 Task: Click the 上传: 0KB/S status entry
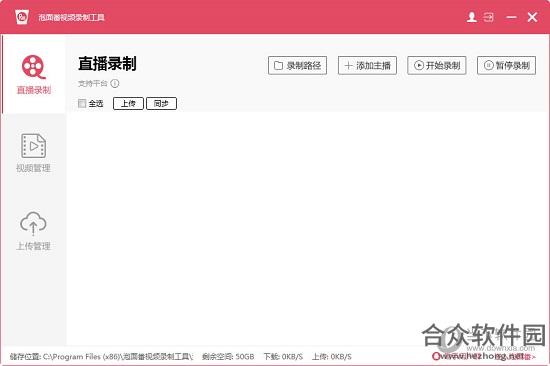click(332, 357)
